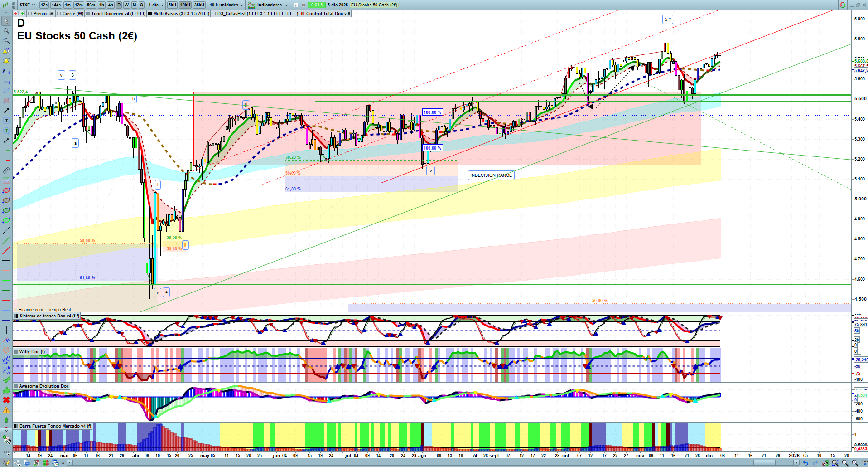This screenshot has height=467, width=868.
Task: Toggle the DS_CotasHist indicator checkbox
Action: click(214, 14)
